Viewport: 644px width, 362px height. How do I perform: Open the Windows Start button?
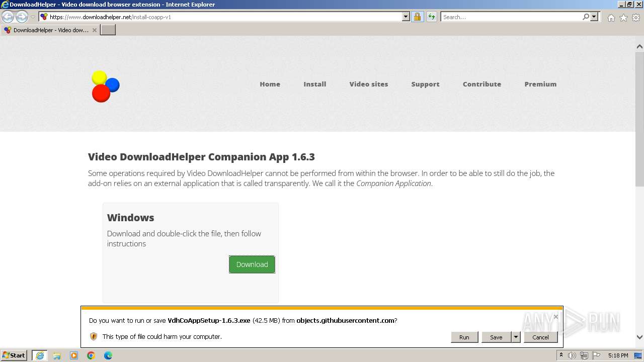[x=14, y=355]
